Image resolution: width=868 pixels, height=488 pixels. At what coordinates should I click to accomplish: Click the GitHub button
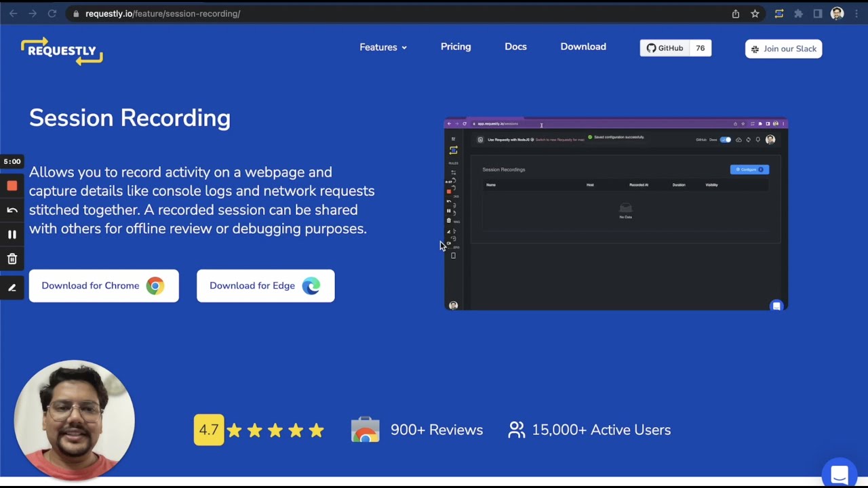click(x=665, y=48)
